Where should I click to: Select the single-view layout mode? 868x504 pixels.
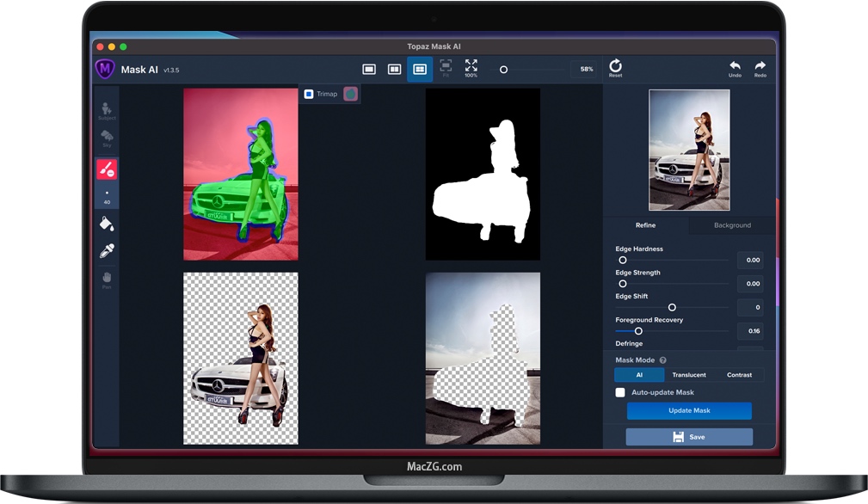370,69
